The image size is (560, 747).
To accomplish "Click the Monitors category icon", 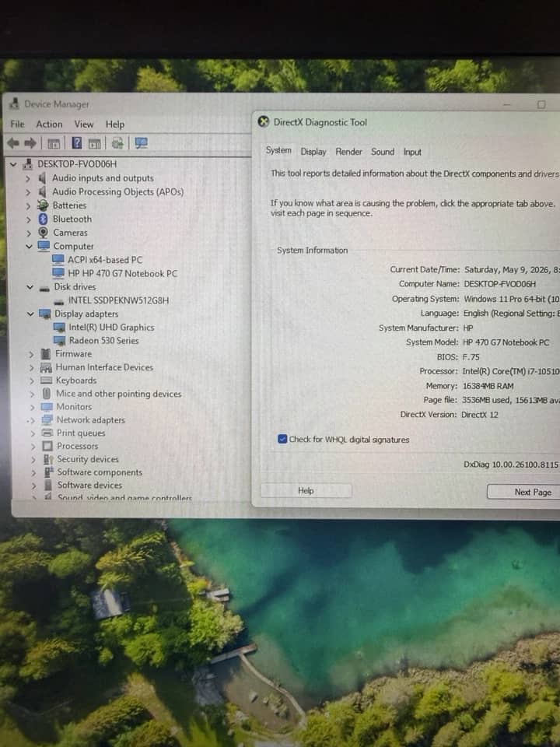I will click(47, 407).
